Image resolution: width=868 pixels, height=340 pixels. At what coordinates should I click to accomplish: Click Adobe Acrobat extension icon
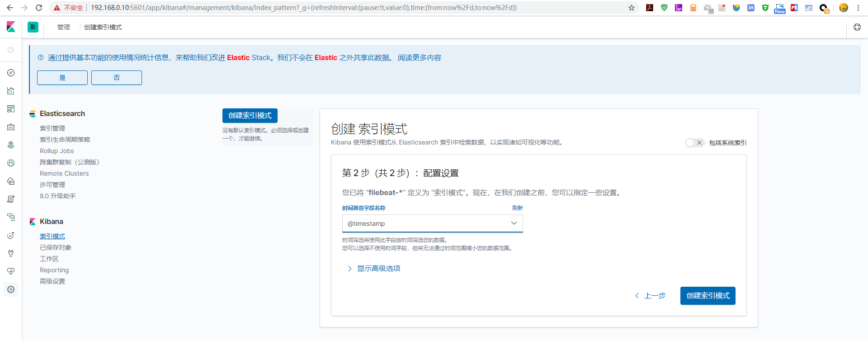tap(650, 8)
